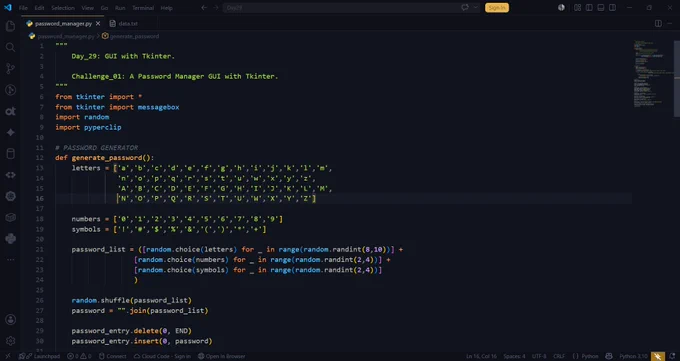
Task: Open generate_password breadcrumb symbol
Action: point(131,36)
